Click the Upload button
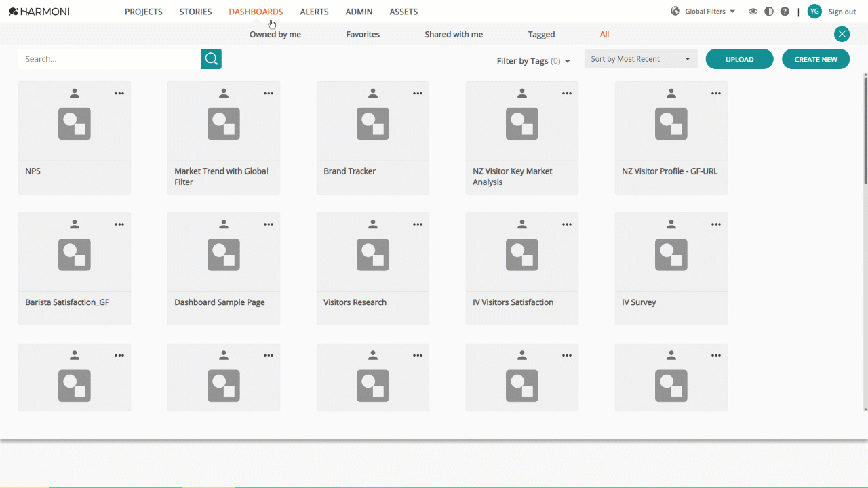 pos(740,60)
